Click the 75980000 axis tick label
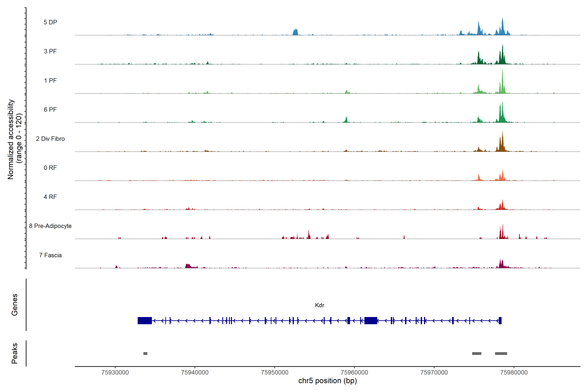 pyautogui.click(x=514, y=372)
